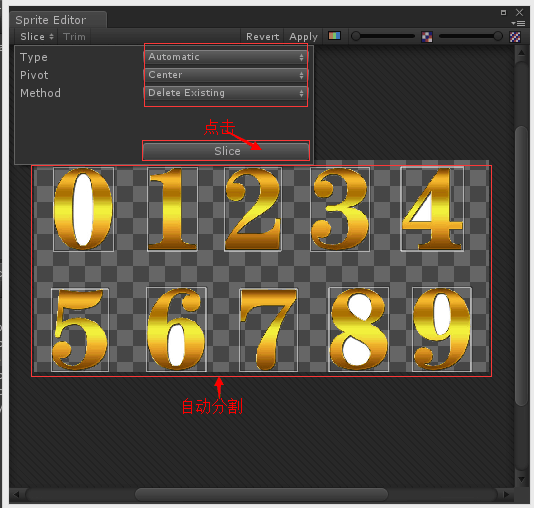Image resolution: width=534 pixels, height=508 pixels.
Task: Click the Pivot label
Action: (34, 75)
